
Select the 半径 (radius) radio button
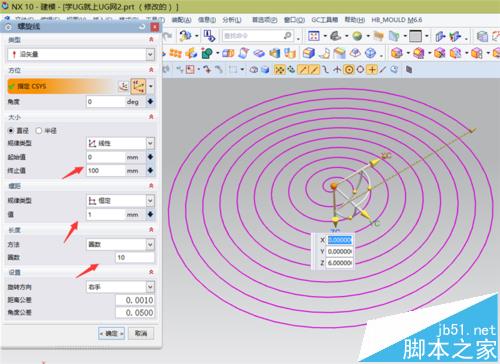pos(39,131)
